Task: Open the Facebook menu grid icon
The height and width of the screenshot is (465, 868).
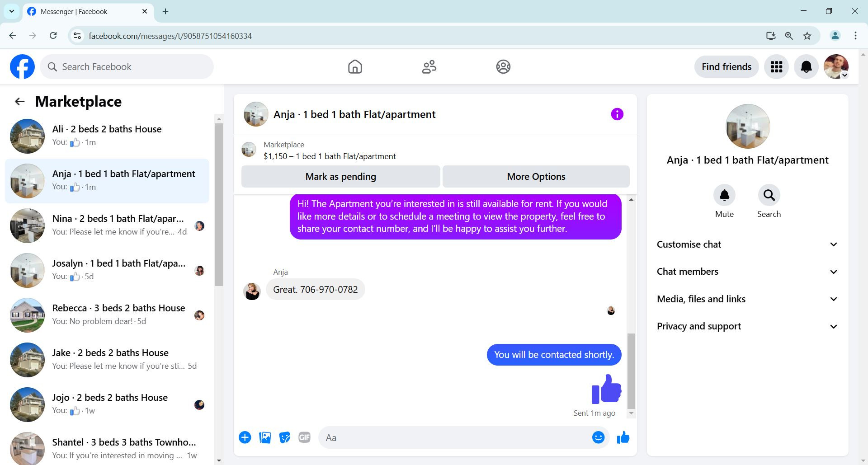Action: (x=776, y=67)
